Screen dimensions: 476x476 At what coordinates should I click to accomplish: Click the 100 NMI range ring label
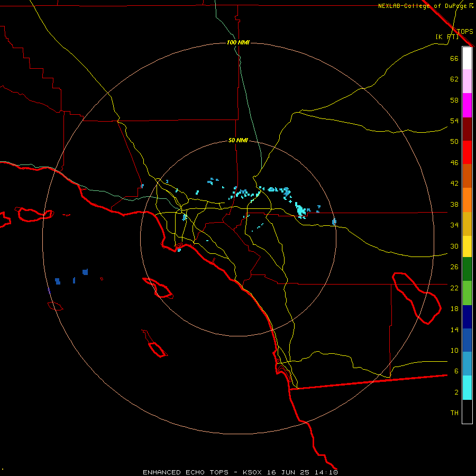pyautogui.click(x=238, y=42)
